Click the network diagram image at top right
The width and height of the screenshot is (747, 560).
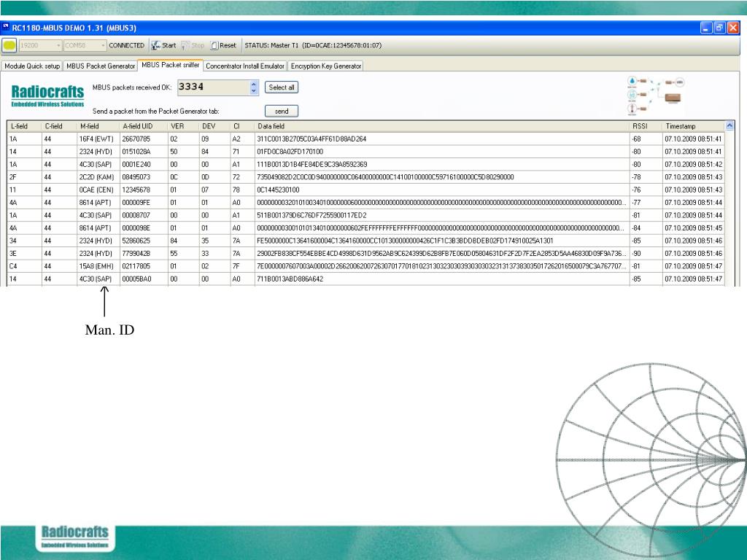(656, 96)
